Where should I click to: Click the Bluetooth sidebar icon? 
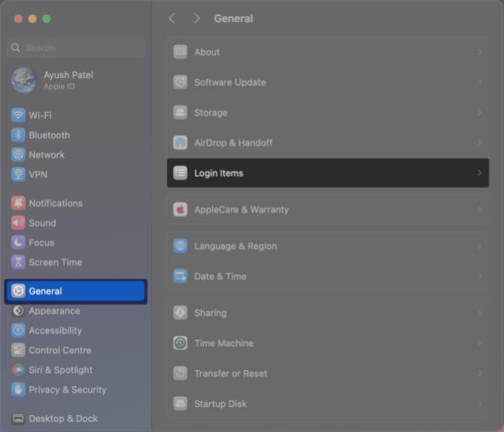[x=18, y=135]
